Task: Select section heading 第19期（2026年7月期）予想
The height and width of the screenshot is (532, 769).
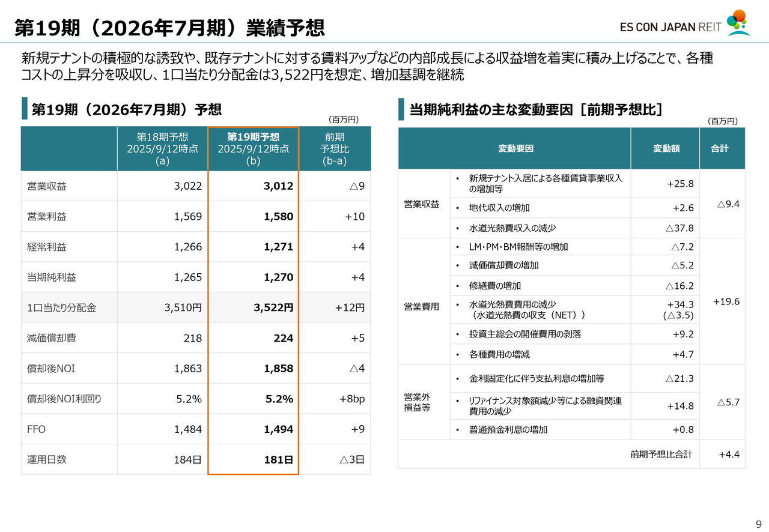Action: tap(127, 109)
